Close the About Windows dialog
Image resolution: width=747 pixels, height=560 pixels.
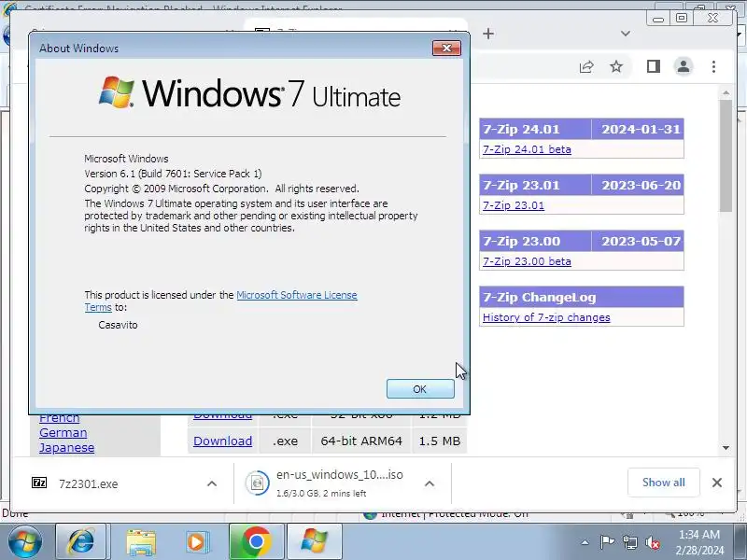click(x=446, y=49)
